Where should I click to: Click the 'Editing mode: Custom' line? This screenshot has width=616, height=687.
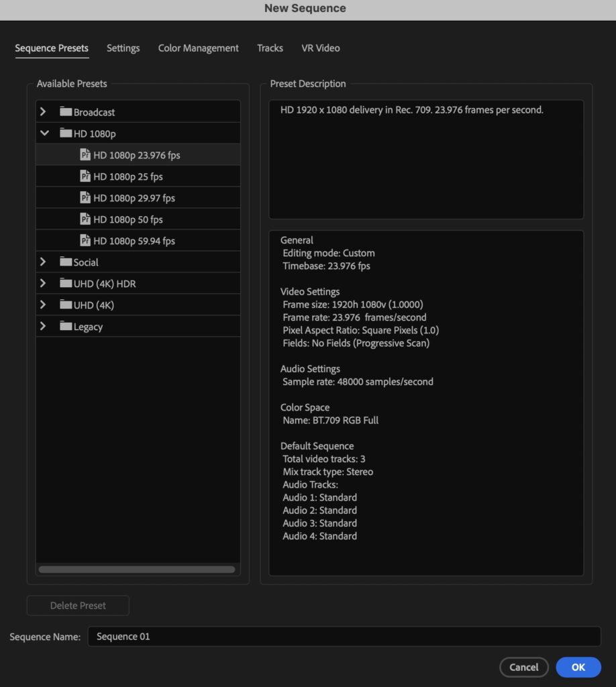point(329,253)
